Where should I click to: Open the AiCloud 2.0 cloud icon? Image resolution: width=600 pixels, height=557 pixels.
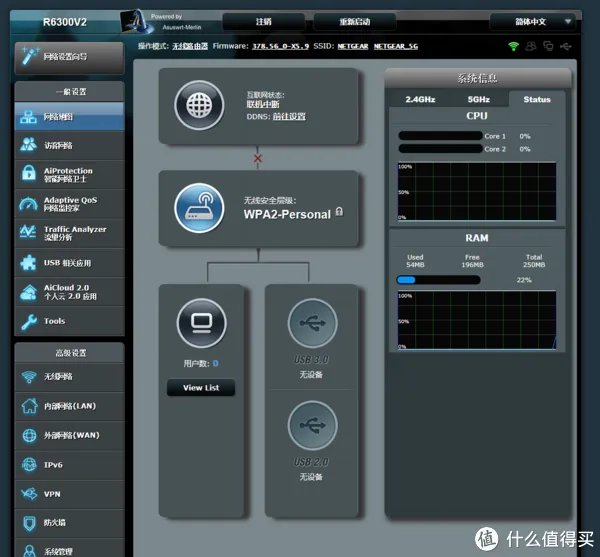(x=28, y=292)
